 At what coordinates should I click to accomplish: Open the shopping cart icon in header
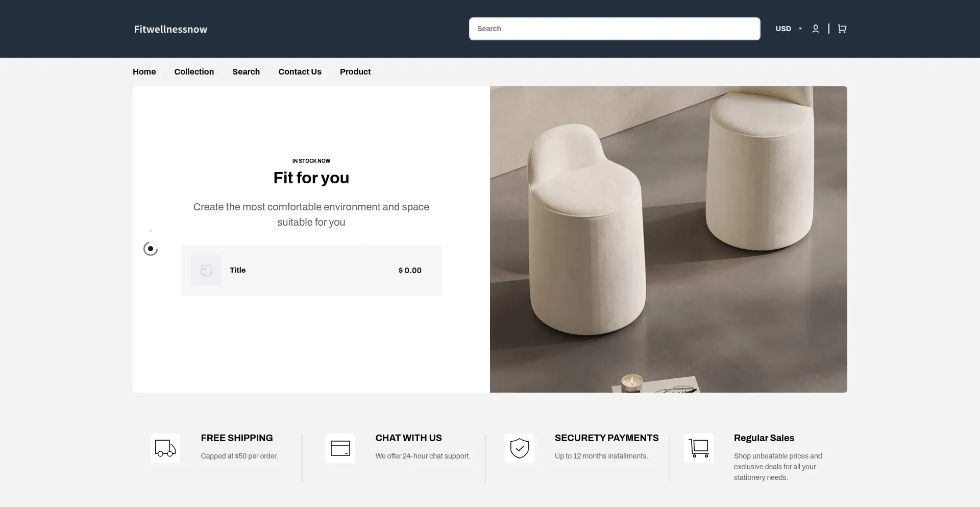[x=842, y=29]
